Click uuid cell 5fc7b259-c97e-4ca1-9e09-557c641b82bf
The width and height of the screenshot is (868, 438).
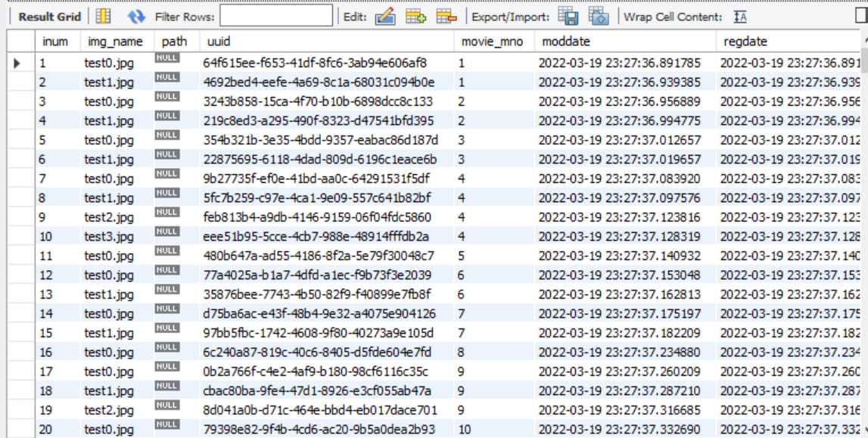(327, 198)
